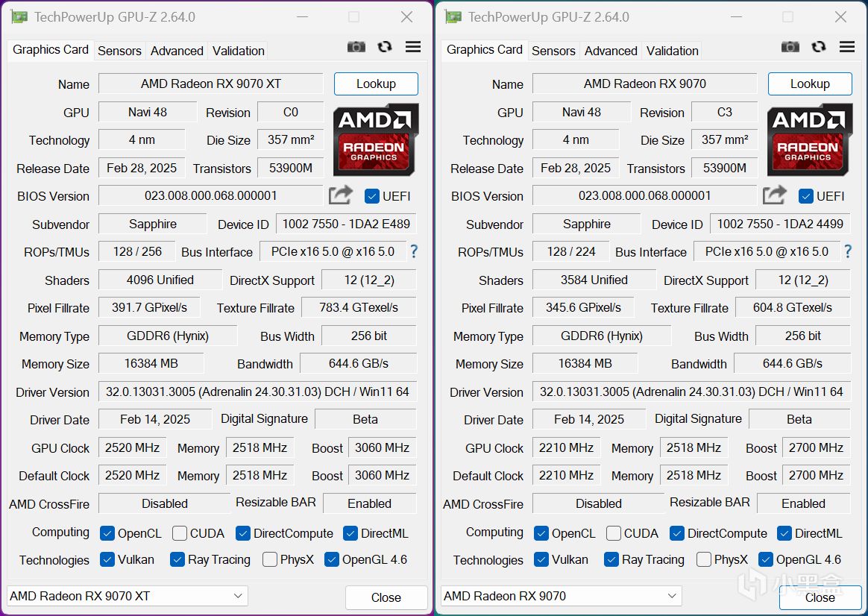Switch to Validation tab in RX 9070 window
Viewport: 868px width, 616px height.
(673, 51)
